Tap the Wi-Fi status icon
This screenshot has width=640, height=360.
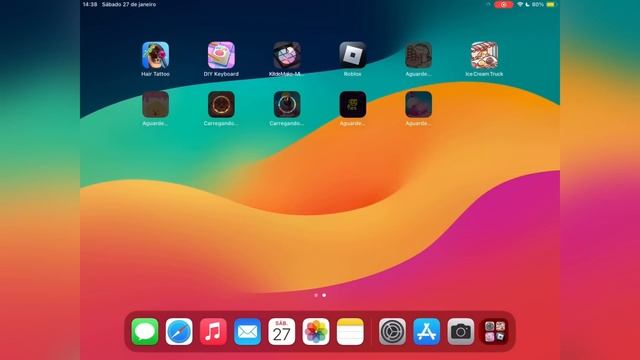tap(520, 4)
